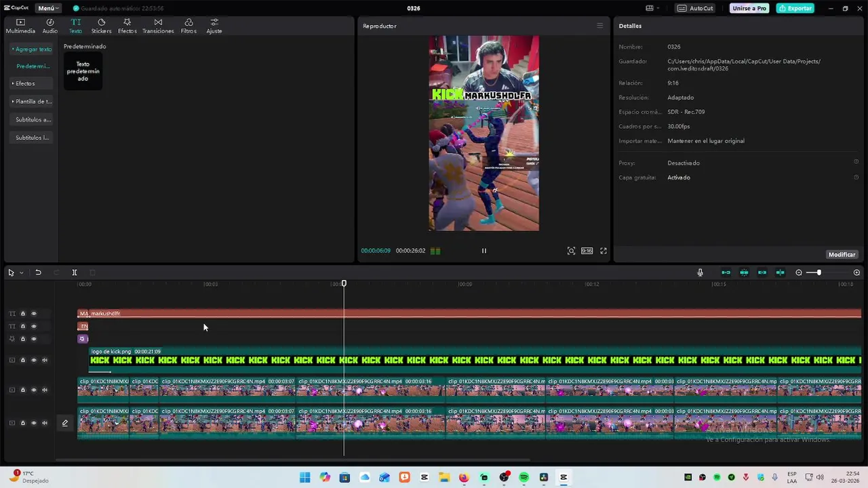The width and height of the screenshot is (868, 488).
Task: Open the Proxy info icon
Action: [x=856, y=162]
